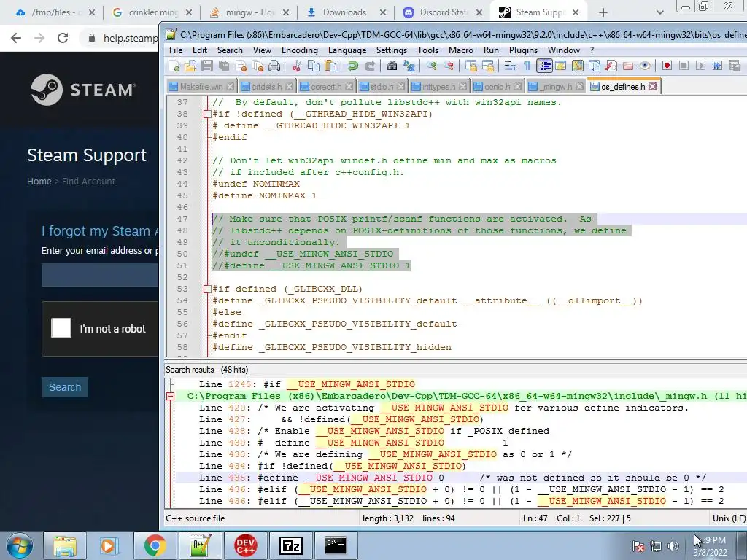Click the Save floppy disk icon

click(x=206, y=66)
